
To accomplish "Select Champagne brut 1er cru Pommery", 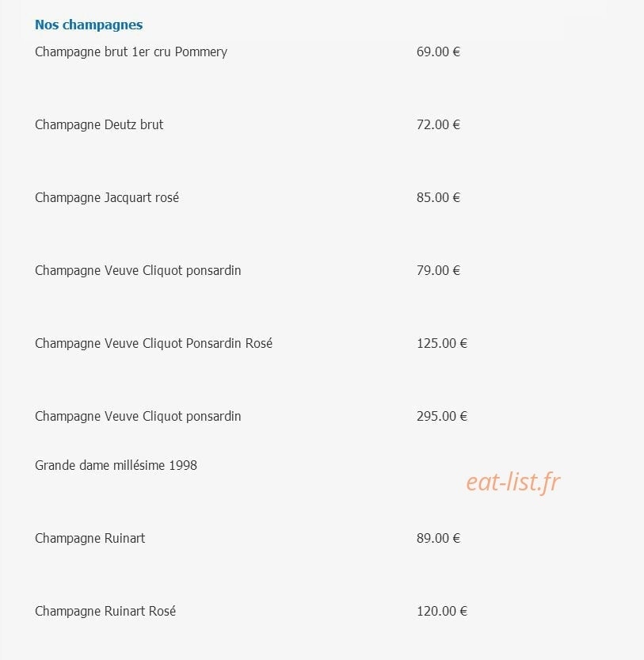I will [x=131, y=52].
